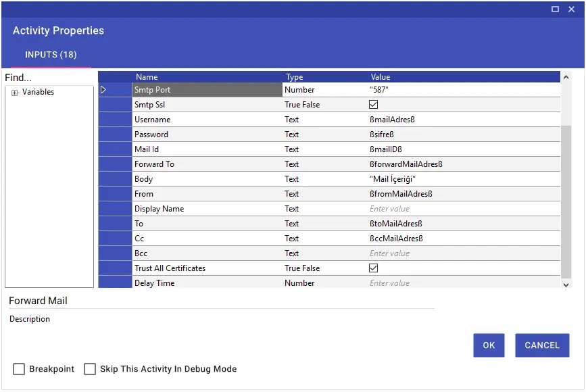This screenshot has width=586, height=392.
Task: Click the Name column header
Action: point(147,77)
